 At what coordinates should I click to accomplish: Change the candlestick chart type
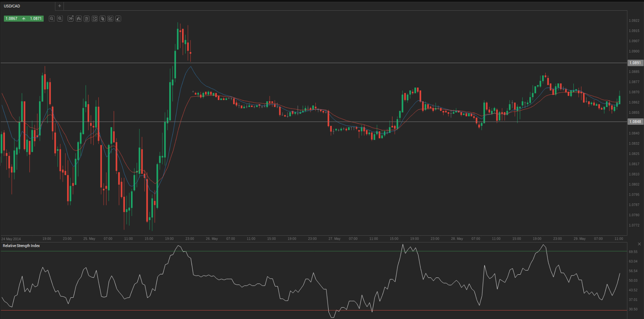(79, 19)
